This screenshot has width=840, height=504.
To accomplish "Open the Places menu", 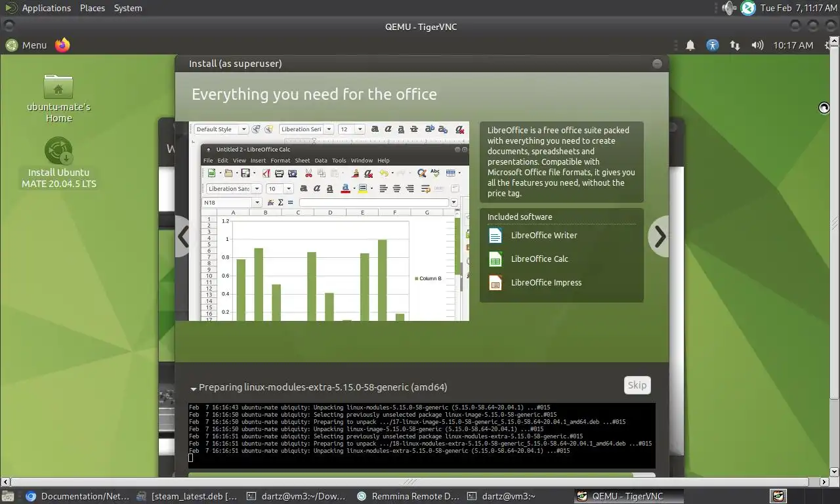I will pyautogui.click(x=93, y=8).
